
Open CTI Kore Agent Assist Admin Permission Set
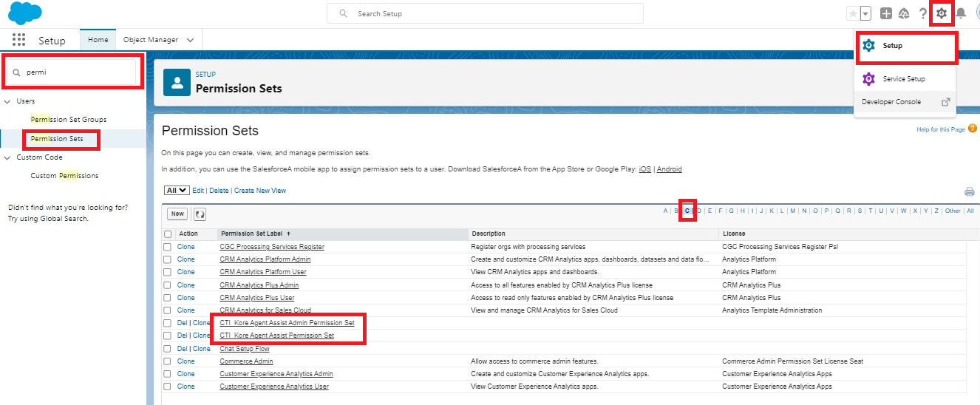tap(287, 323)
